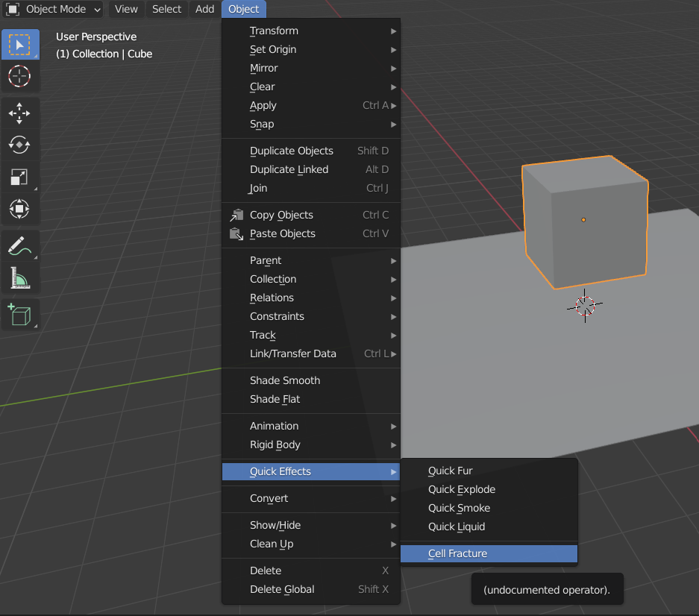Apply Shade Flat to object
The height and width of the screenshot is (616, 699).
(311, 400)
